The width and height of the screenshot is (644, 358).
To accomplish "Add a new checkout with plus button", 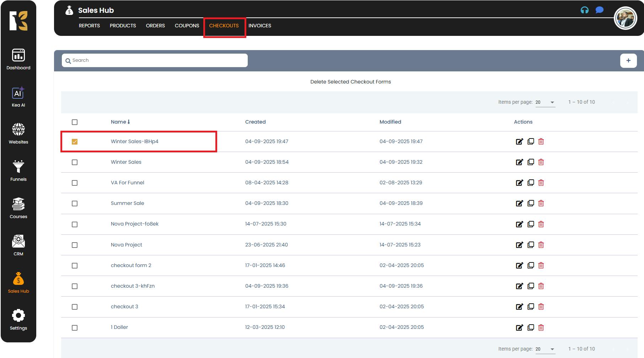I will tap(628, 60).
